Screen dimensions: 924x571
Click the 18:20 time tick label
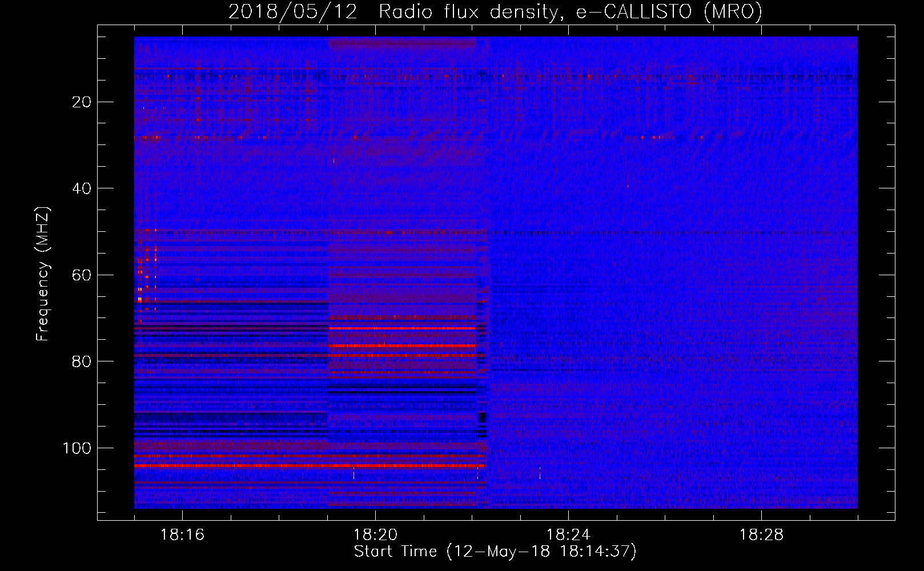point(375,535)
